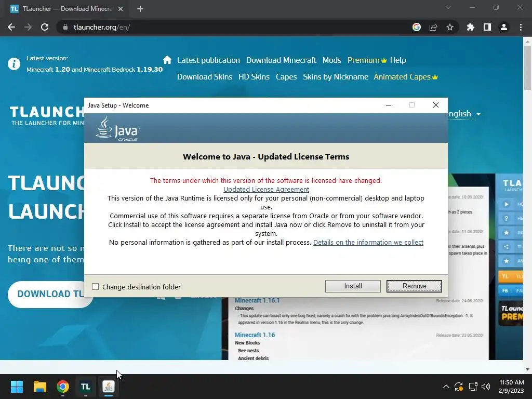Open the Help menu item
Screen dimensions: 532x399
click(398, 60)
